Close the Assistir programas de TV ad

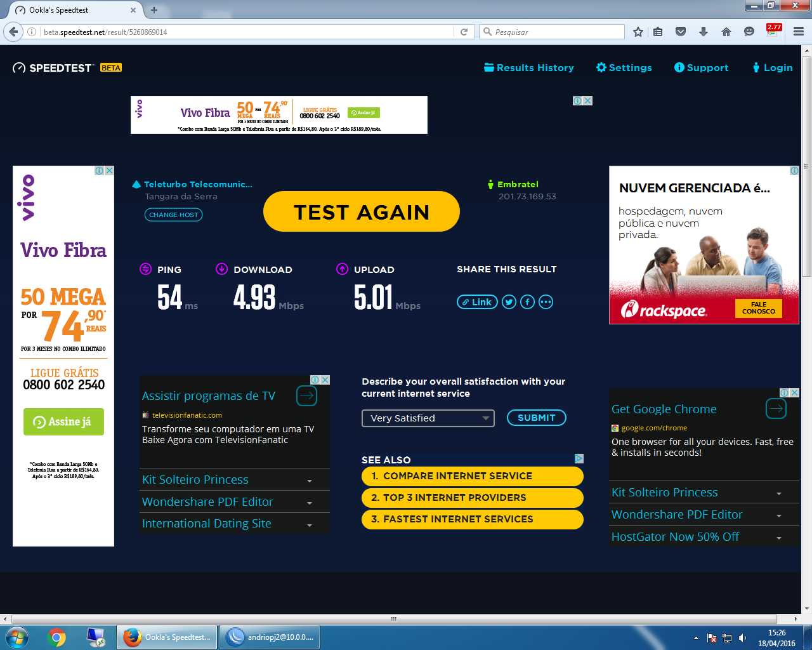tap(325, 380)
